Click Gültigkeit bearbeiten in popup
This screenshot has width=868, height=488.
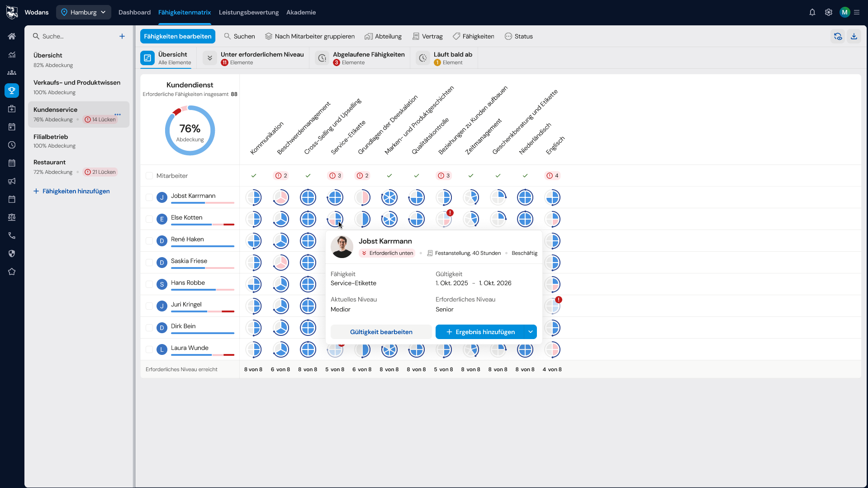pyautogui.click(x=381, y=332)
